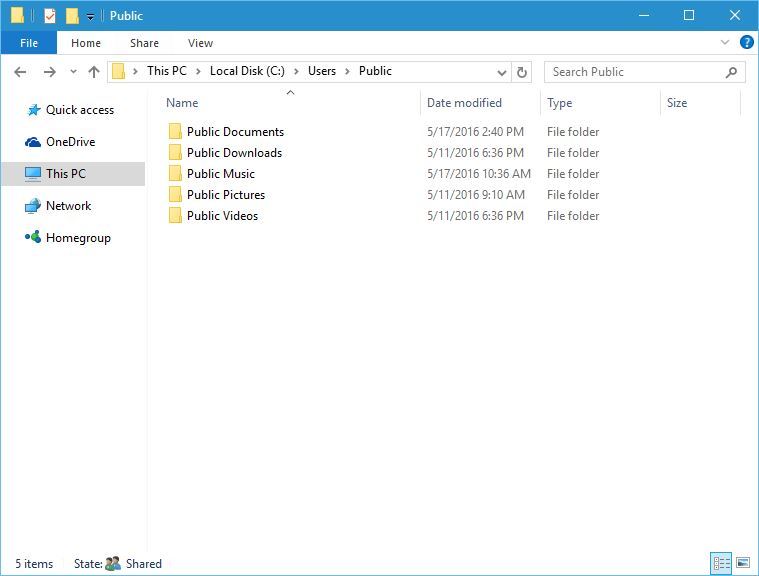
Task: Expand the chevron before This PC in address bar
Action: pos(136,72)
